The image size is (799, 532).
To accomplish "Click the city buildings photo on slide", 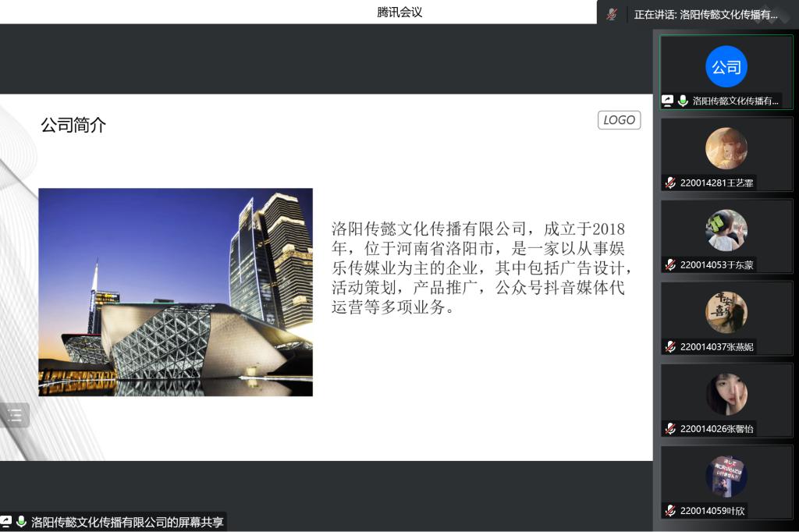I will pos(176,292).
